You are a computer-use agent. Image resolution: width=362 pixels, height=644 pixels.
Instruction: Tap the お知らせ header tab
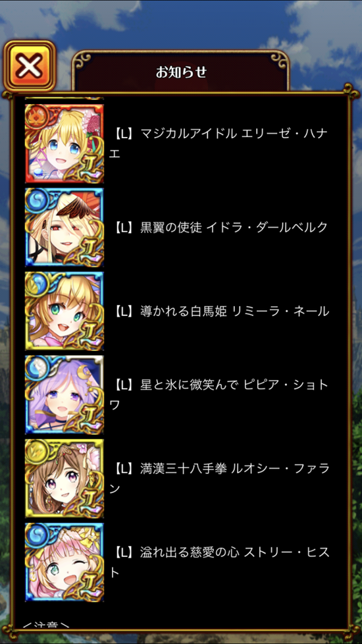click(x=181, y=72)
